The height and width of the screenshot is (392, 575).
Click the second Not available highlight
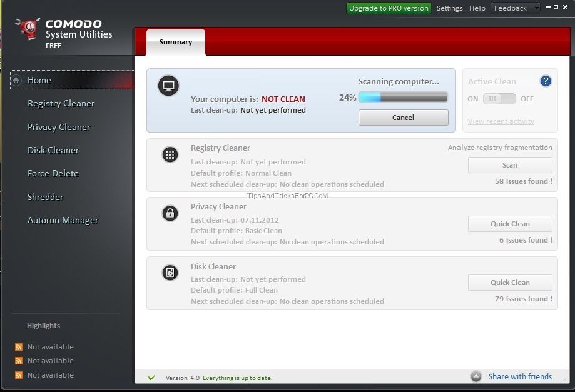coord(51,361)
